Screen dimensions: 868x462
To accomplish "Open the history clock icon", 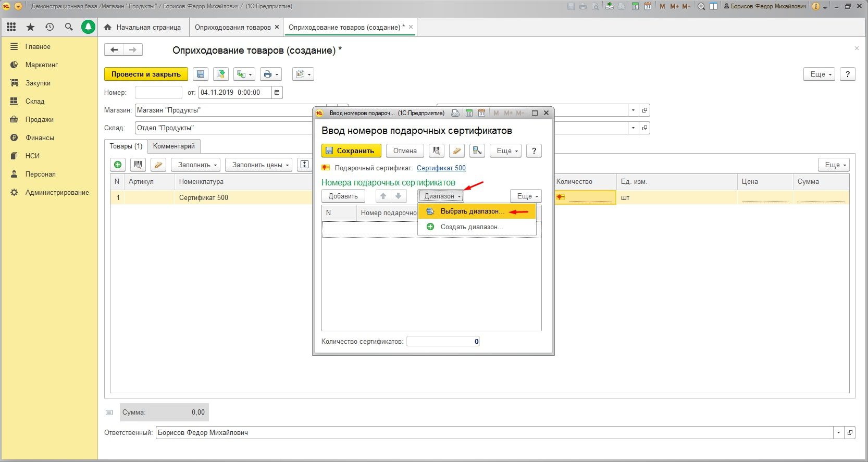I will [x=49, y=27].
